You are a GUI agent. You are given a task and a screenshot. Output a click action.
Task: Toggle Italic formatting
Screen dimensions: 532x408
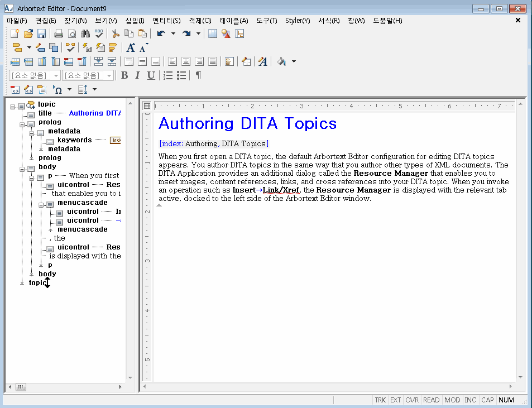coord(137,75)
